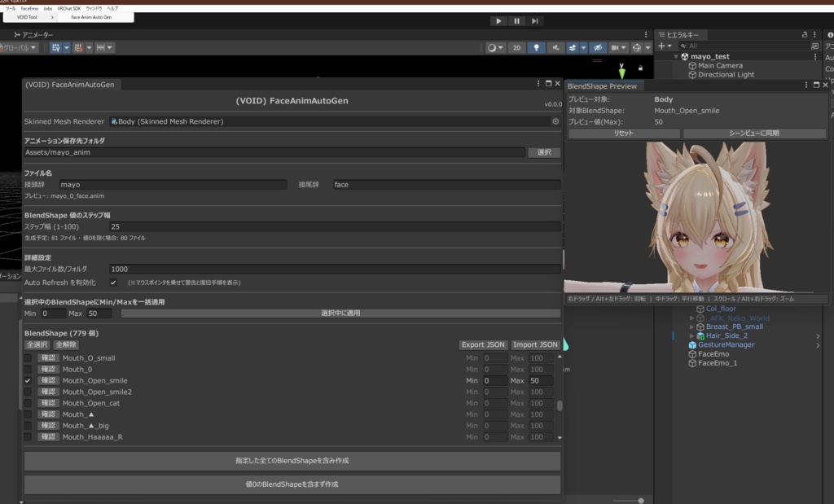The width and height of the screenshot is (834, 504).
Task: Open the グローバル handle dropdown
Action: 18,47
